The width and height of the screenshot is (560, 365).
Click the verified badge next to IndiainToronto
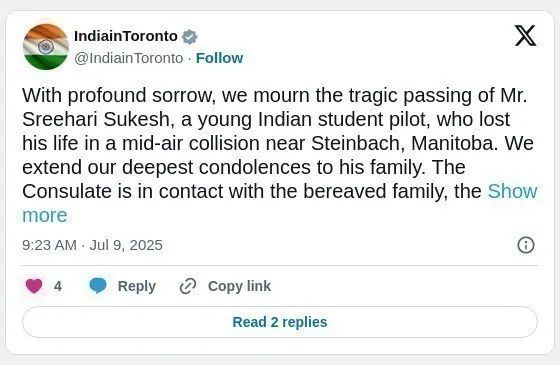click(x=190, y=36)
